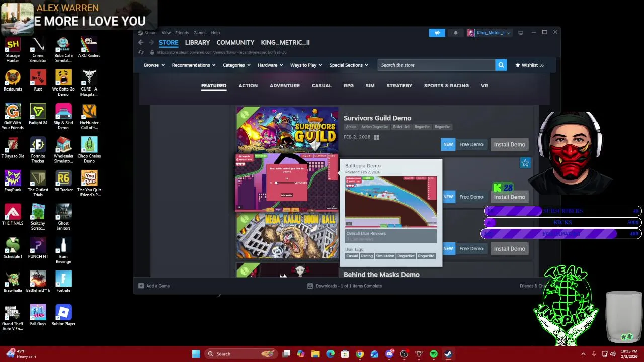This screenshot has width=644, height=362.
Task: Open Grand Theft Auto V desktop icon
Action: [x=13, y=318]
